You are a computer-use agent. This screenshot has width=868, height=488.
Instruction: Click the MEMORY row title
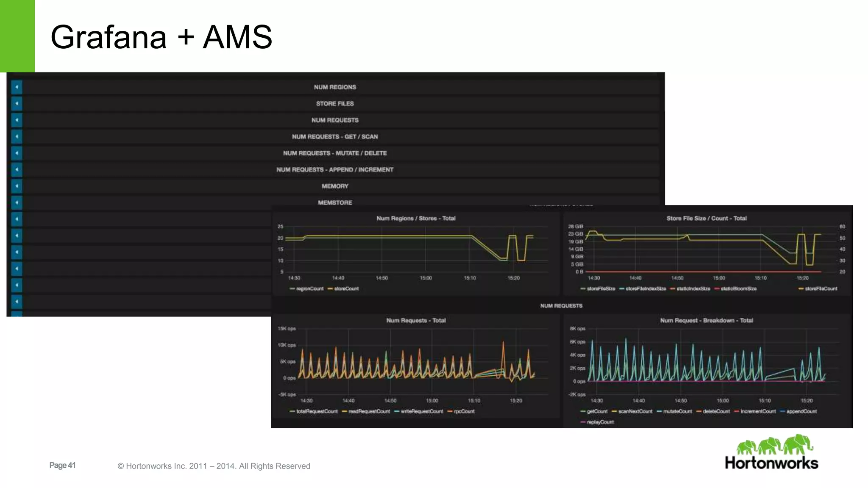coord(335,186)
